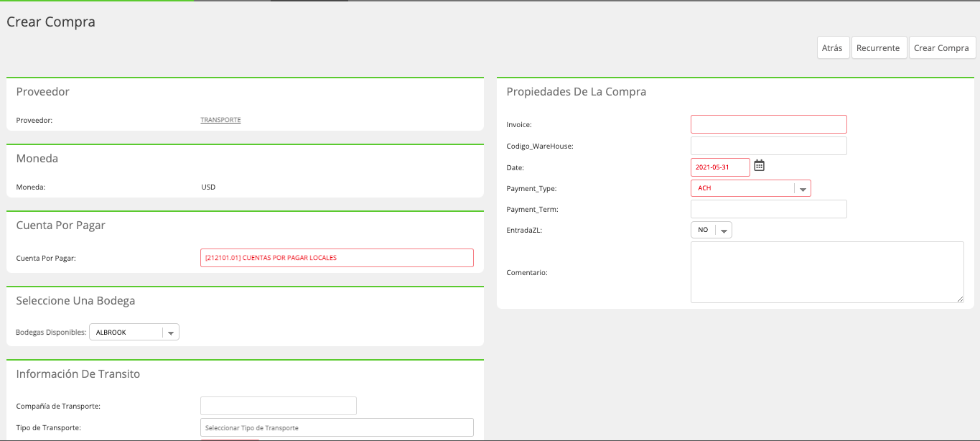This screenshot has height=441, width=980.
Task: Click the Invoice: field label
Action: tap(520, 125)
